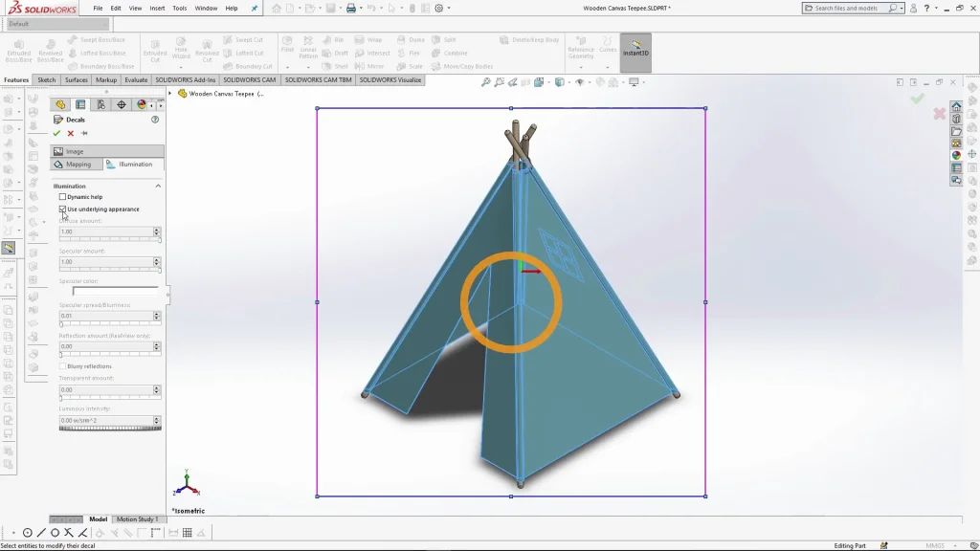Collapse the Illumination section chevron
The image size is (980, 551).
159,185
